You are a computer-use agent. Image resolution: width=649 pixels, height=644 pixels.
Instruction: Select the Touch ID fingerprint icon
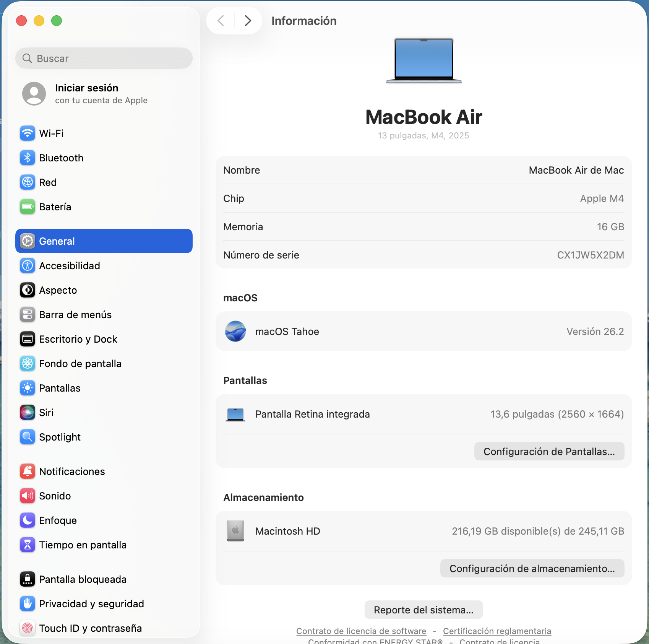coord(28,628)
